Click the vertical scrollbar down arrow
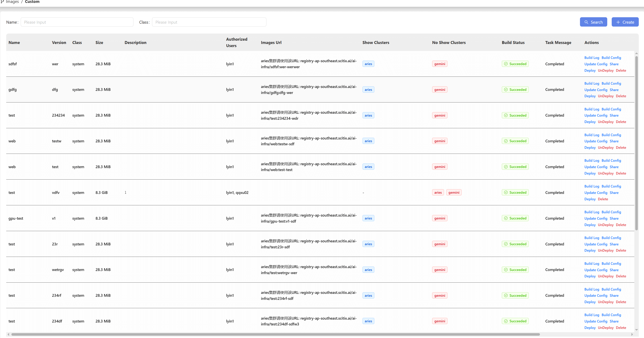The height and width of the screenshot is (338, 644). 636,330
